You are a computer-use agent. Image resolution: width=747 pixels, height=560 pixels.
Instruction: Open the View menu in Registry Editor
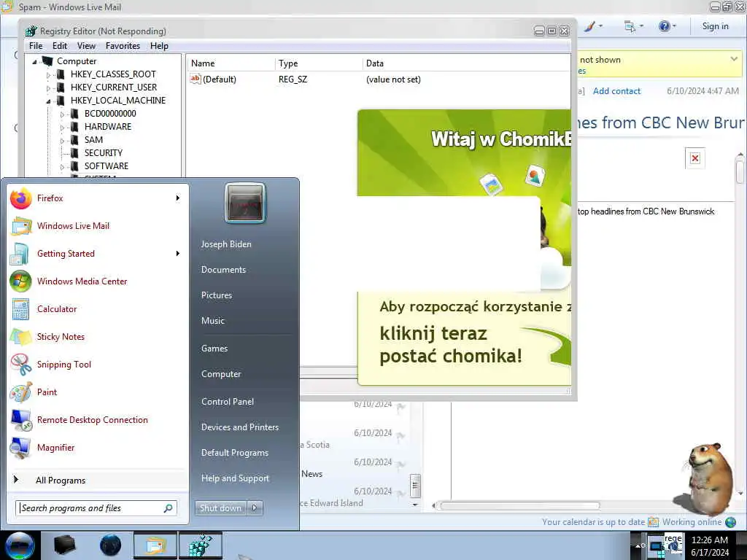tap(86, 46)
